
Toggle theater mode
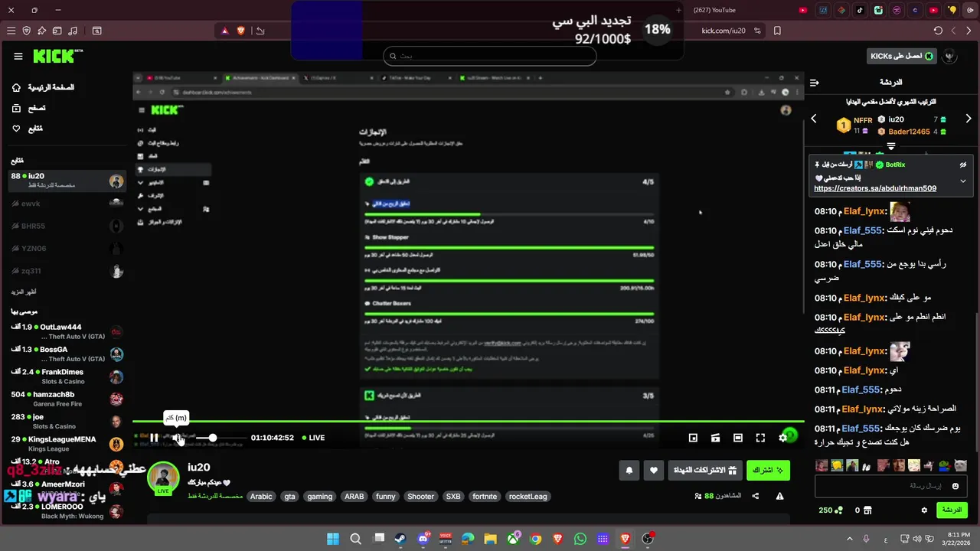point(737,438)
